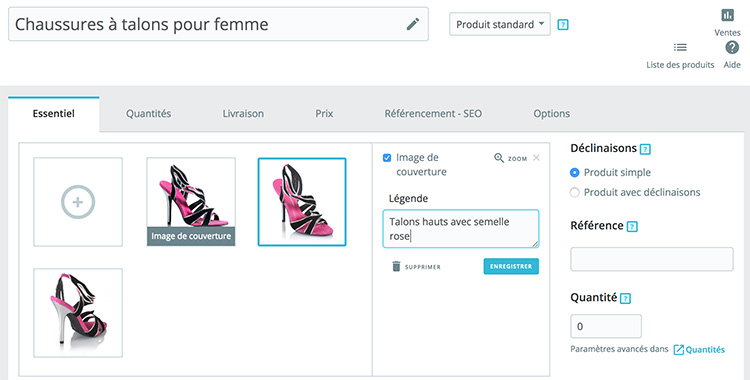Click the pencil edit icon in product name

pos(413,24)
